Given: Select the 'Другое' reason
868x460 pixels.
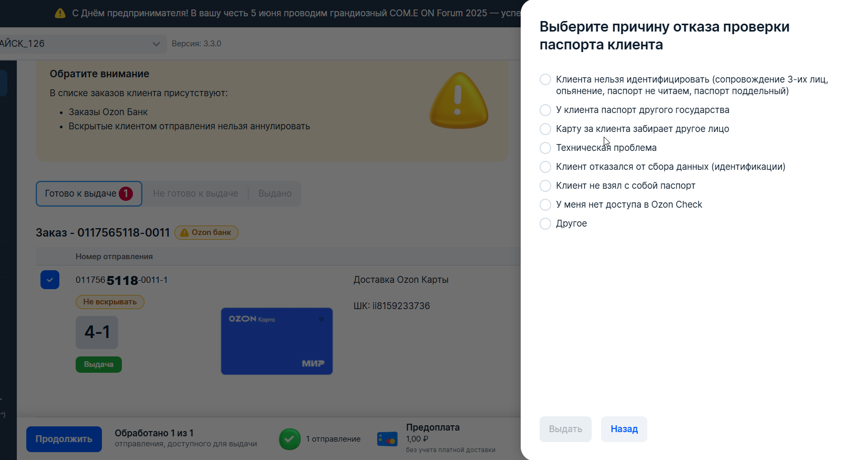Looking at the screenshot, I should click(x=545, y=223).
